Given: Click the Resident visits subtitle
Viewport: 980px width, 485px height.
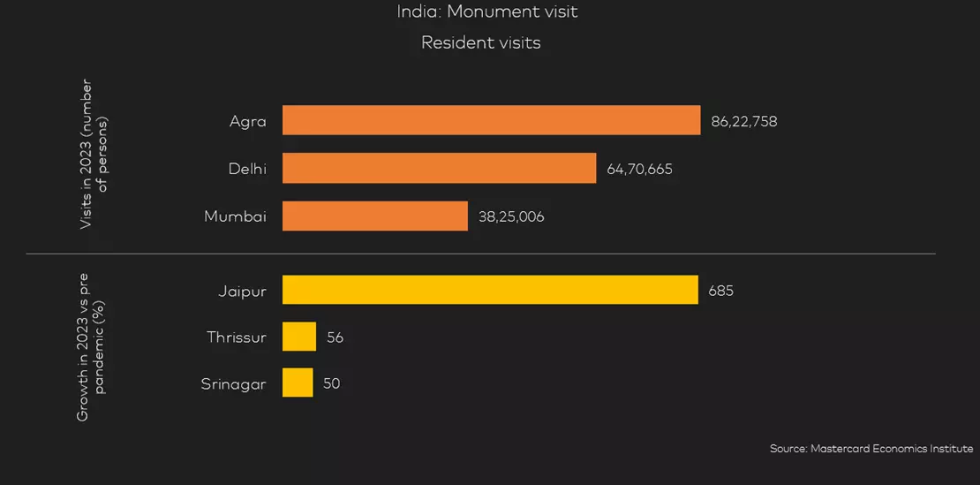Looking at the screenshot, I should 480,43.
